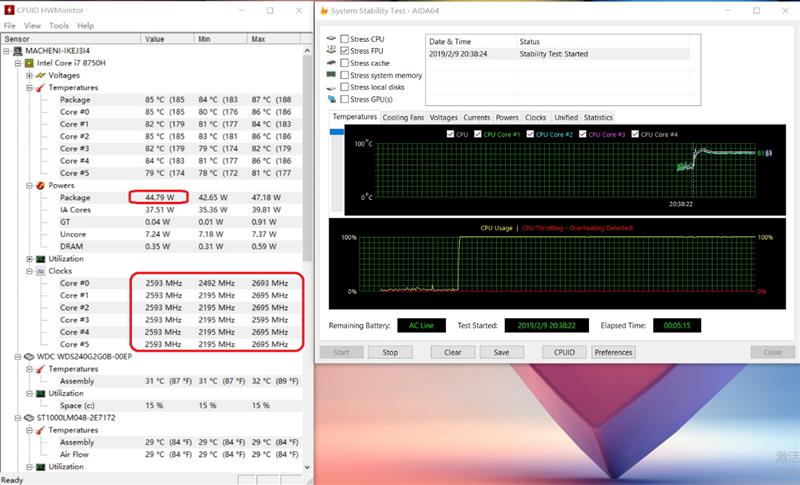Collapse the Clocks node
This screenshot has width=800, height=485.
point(29,271)
